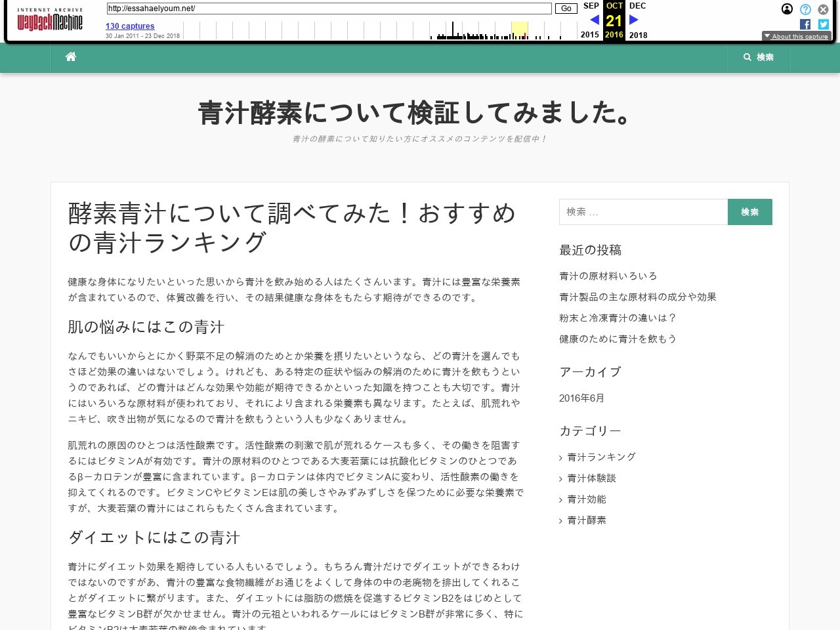
Task: Focus the Wayback URL input field
Action: pos(329,9)
